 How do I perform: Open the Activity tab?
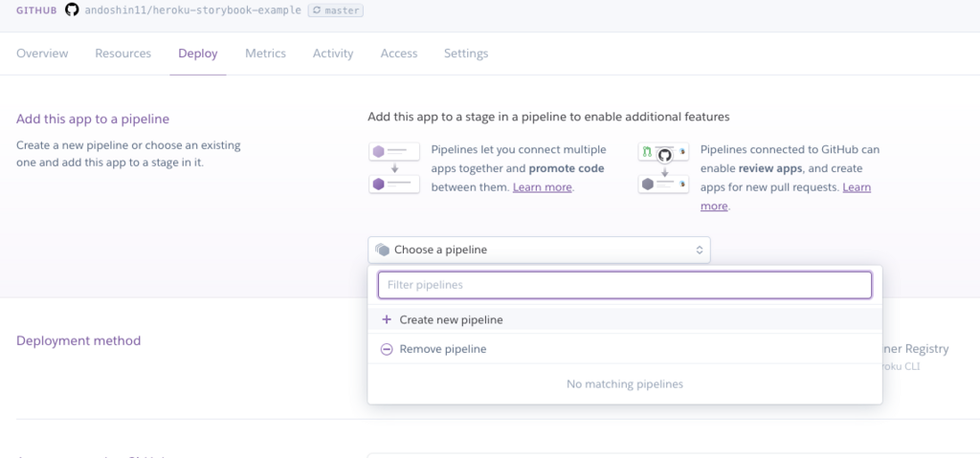tap(333, 54)
